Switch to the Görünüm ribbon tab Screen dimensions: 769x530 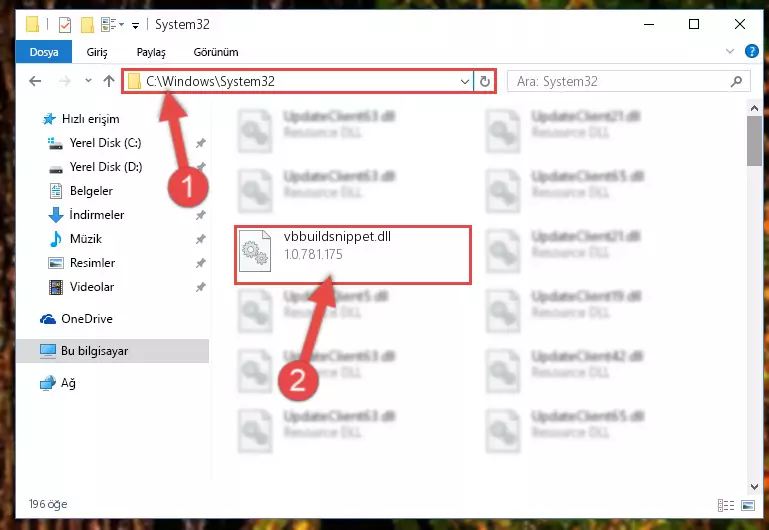pyautogui.click(x=216, y=52)
